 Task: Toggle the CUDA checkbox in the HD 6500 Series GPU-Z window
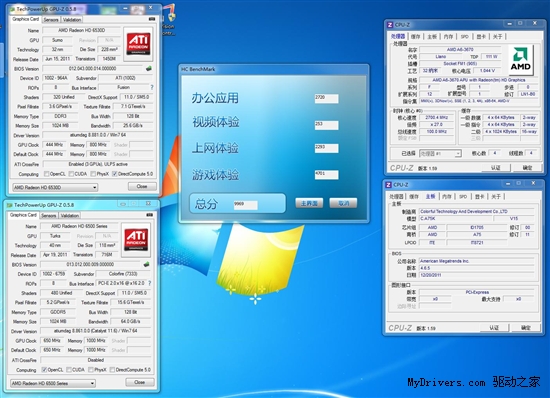click(x=69, y=370)
